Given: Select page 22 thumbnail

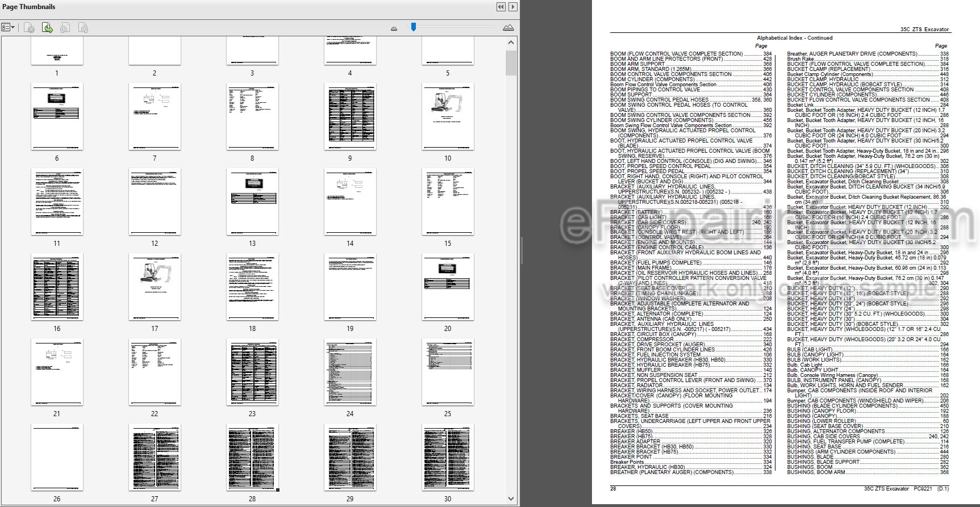Looking at the screenshot, I should pyautogui.click(x=155, y=372).
